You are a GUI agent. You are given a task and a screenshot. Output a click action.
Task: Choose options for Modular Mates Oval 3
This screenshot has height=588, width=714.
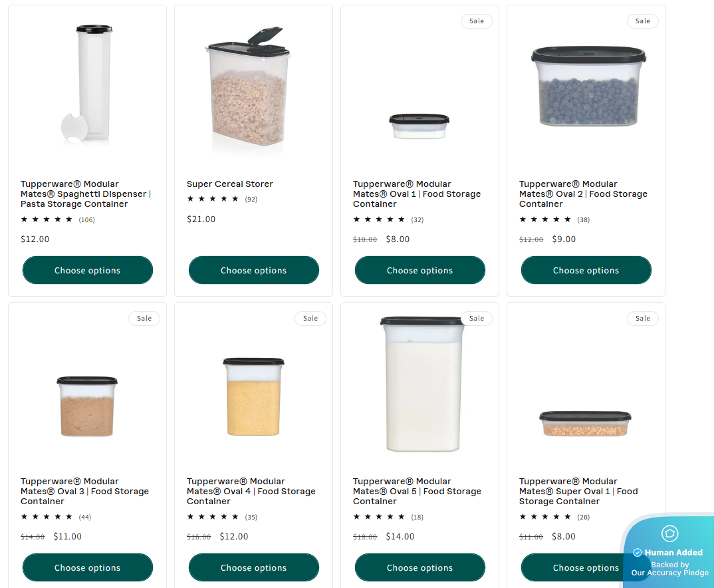tap(87, 568)
